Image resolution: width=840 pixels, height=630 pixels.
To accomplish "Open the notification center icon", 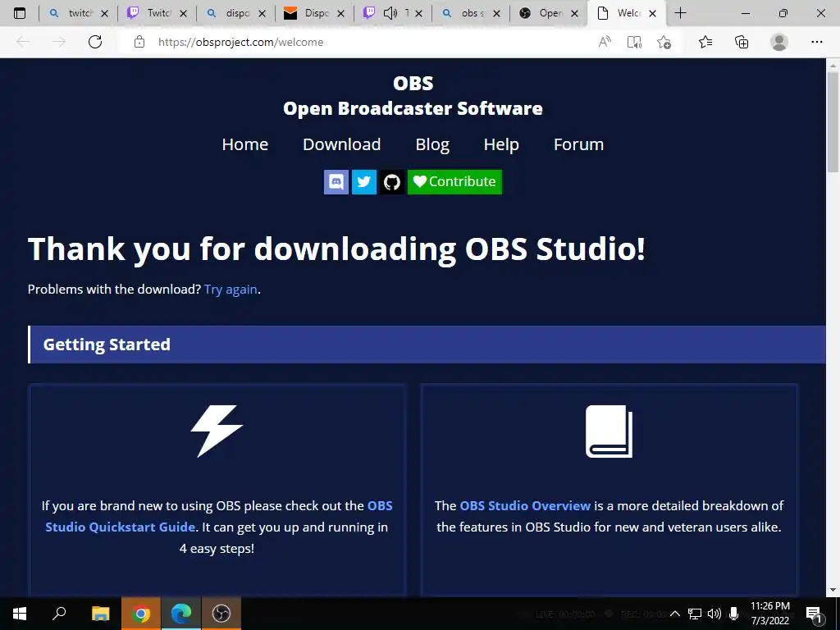I will click(x=815, y=614).
